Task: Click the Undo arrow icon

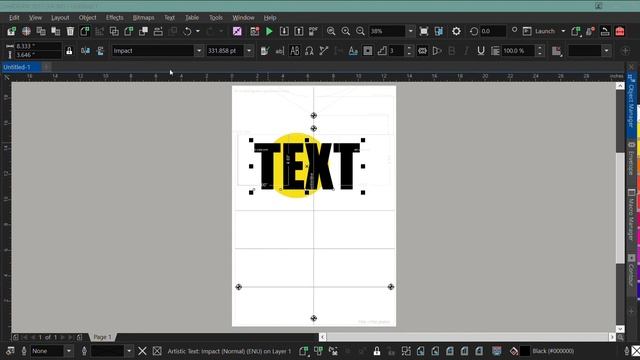Action: pyautogui.click(x=187, y=31)
